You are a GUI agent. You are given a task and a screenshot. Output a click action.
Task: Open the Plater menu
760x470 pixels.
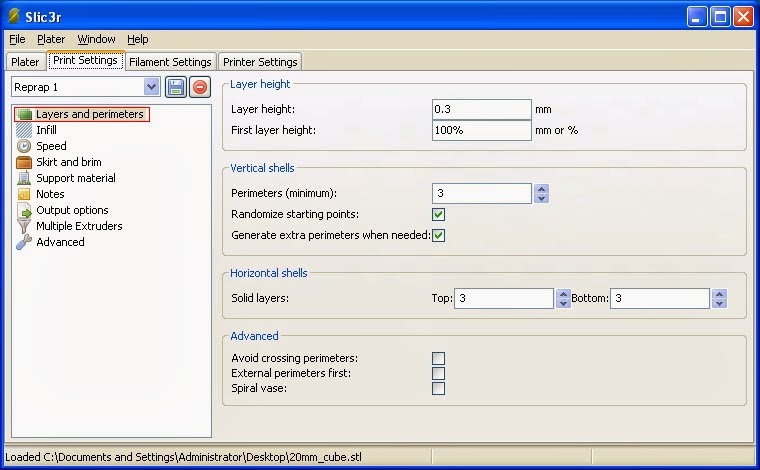[x=51, y=39]
